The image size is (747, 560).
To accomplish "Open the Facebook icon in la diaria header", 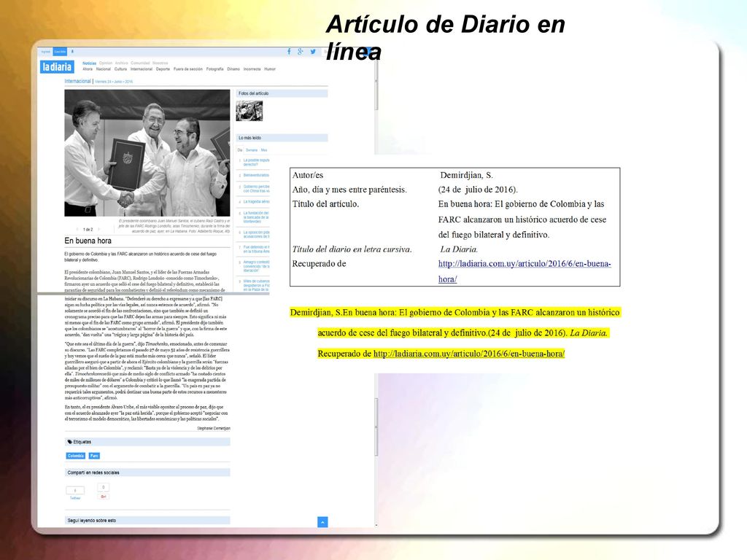I will pos(289,52).
